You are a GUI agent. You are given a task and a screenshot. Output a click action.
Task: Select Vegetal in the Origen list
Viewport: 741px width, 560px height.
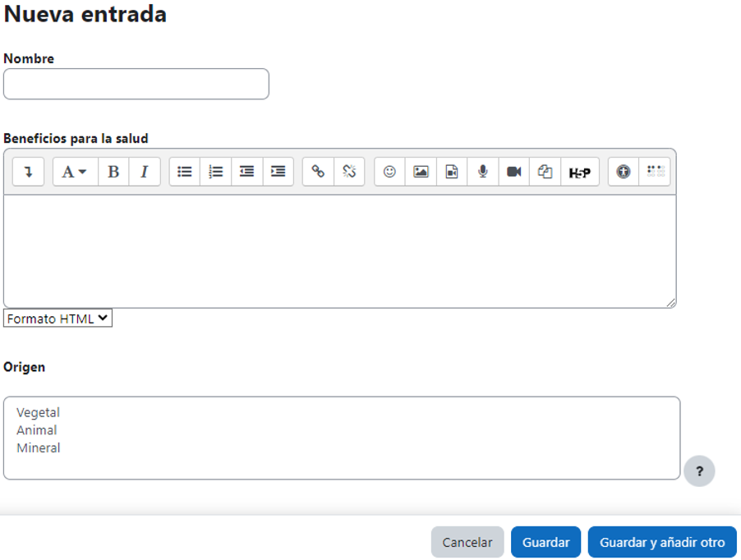[39, 412]
